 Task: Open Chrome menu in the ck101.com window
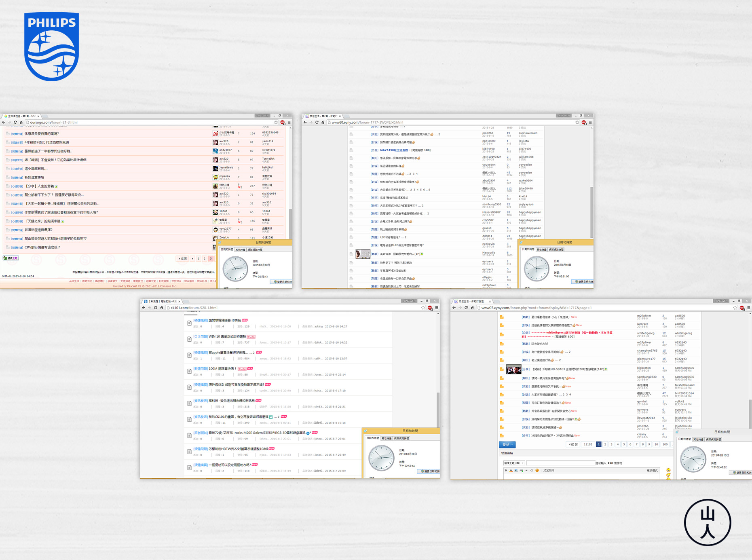click(x=437, y=308)
